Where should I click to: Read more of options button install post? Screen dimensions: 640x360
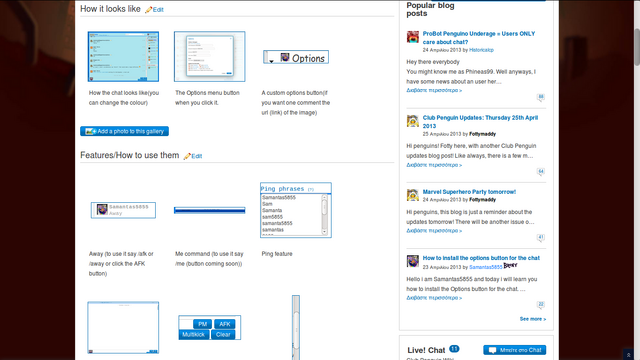434,298
